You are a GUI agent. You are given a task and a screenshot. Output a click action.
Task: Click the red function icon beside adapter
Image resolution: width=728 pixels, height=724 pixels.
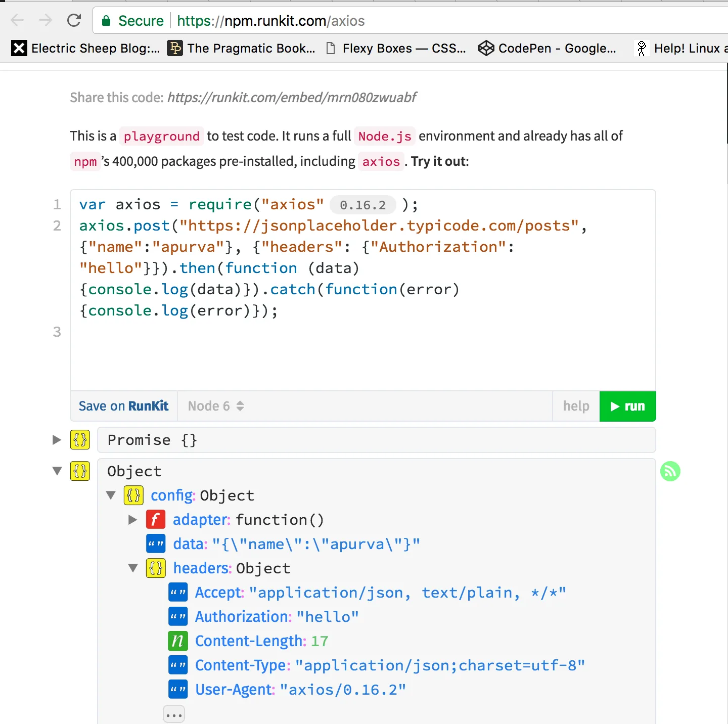pyautogui.click(x=156, y=520)
